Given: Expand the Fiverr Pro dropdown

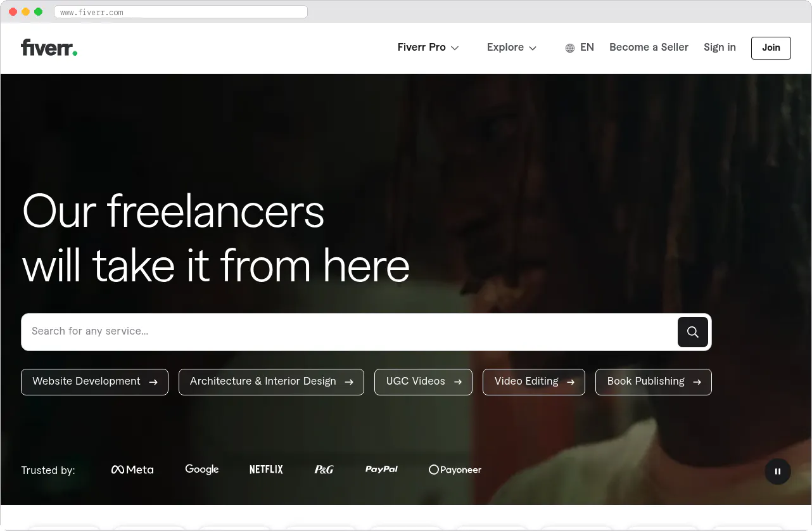Looking at the screenshot, I should tap(428, 48).
